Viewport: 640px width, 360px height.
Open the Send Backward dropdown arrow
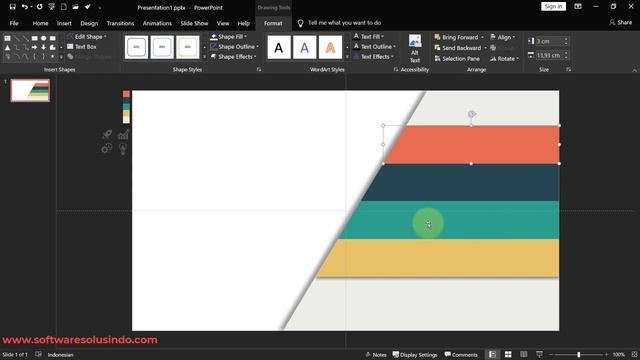(486, 48)
